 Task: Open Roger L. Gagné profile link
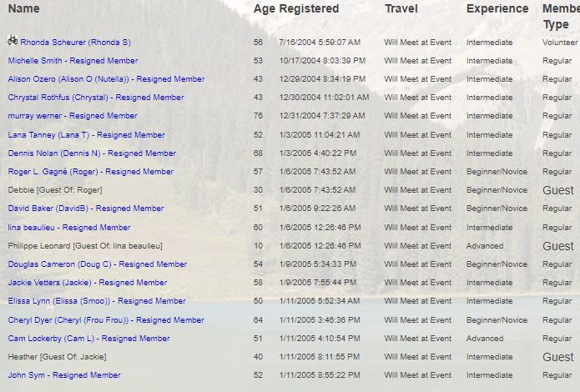(x=91, y=172)
